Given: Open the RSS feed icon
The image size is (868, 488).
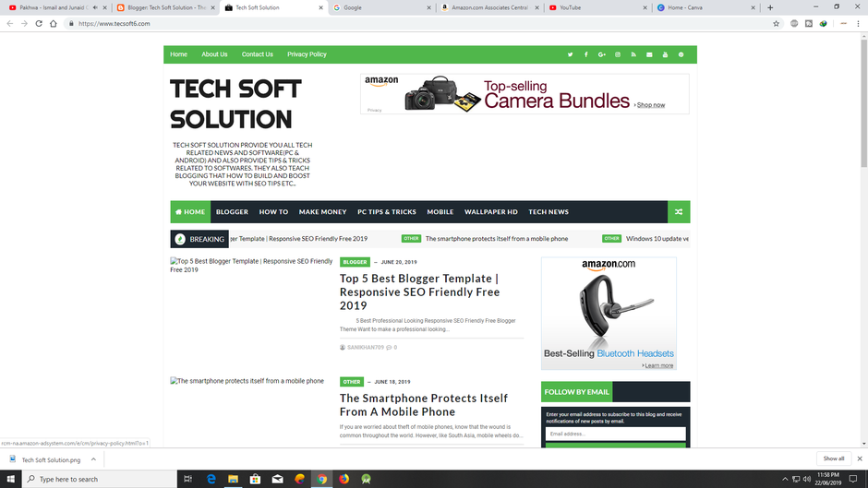Looking at the screenshot, I should tap(633, 54).
